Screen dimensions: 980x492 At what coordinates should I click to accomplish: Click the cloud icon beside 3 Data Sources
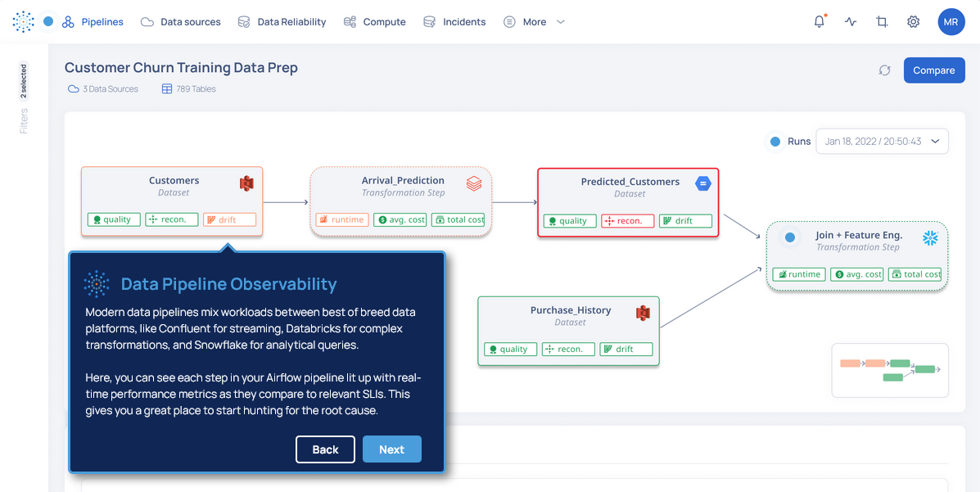[x=73, y=89]
